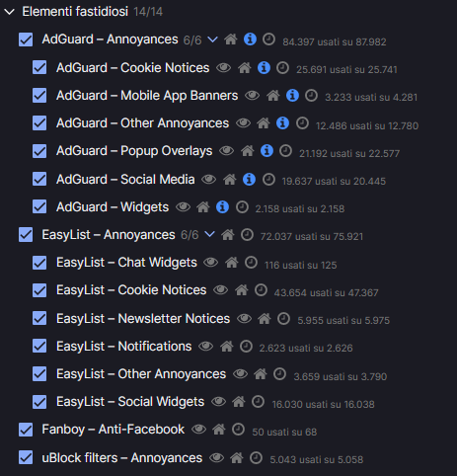Click the '84.397 usati su 87.982' count
Screen dimensions: 457x476
click(x=335, y=41)
